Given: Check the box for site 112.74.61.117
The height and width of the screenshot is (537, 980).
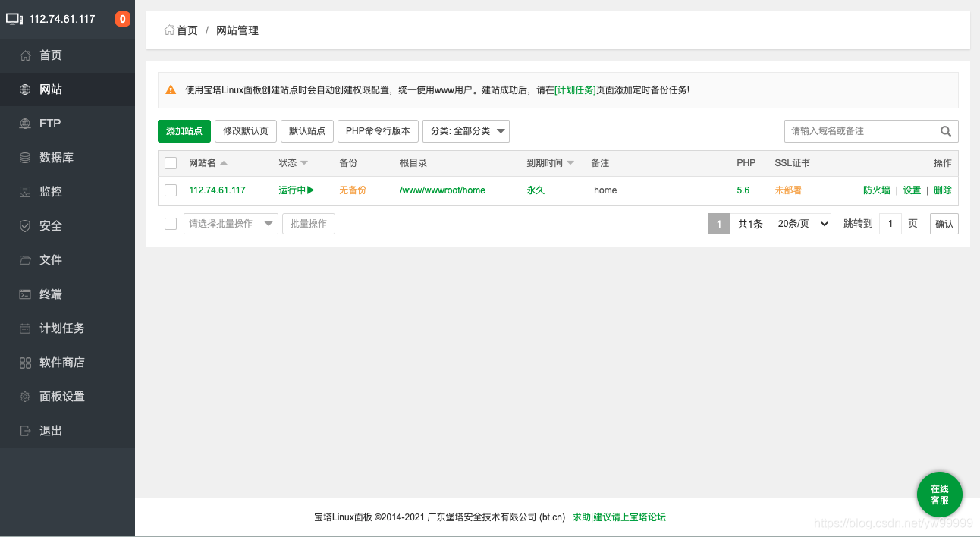Looking at the screenshot, I should (x=171, y=190).
